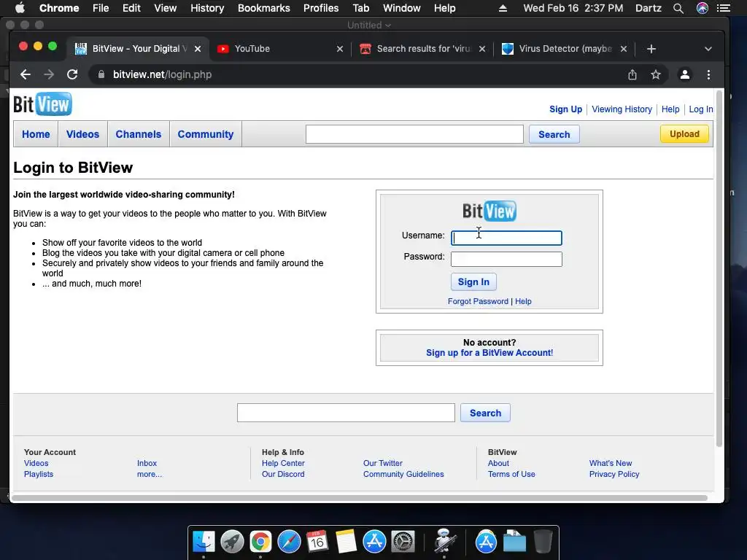Image resolution: width=747 pixels, height=560 pixels.
Task: Click the address bar URL bitview.net/login.php
Action: click(163, 74)
